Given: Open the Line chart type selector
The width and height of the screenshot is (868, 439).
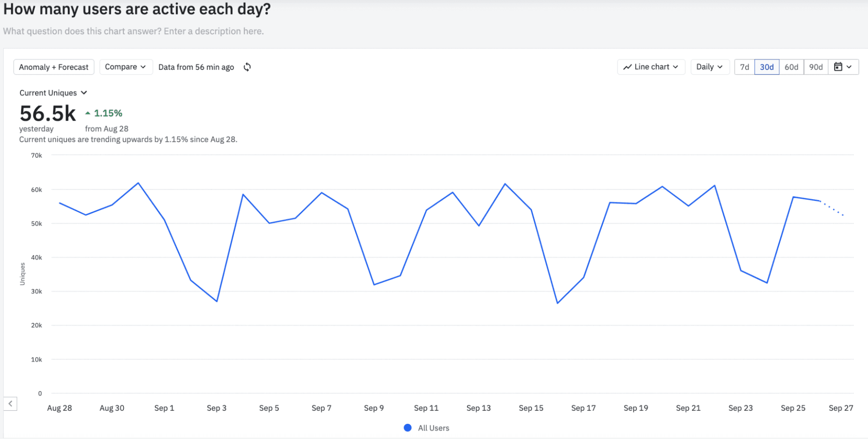Looking at the screenshot, I should tap(651, 67).
